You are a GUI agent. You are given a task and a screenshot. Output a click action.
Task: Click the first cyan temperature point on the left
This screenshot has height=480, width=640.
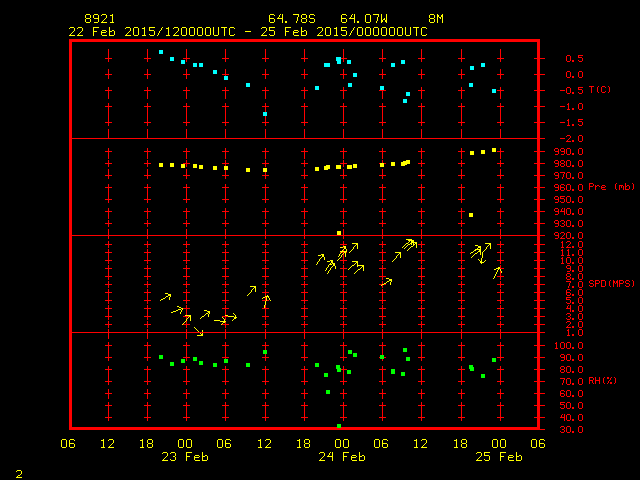(x=161, y=52)
